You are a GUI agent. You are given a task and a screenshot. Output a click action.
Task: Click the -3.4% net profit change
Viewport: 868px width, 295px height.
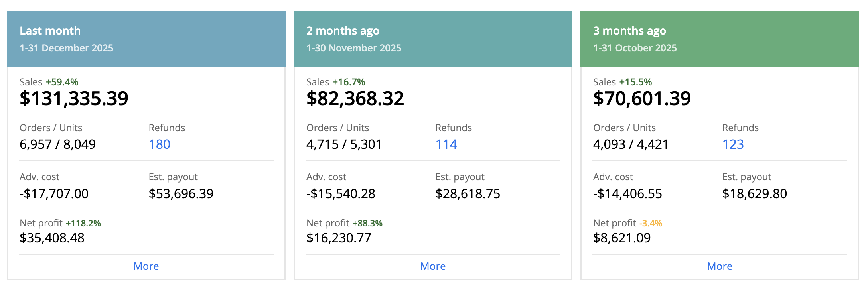tap(651, 223)
